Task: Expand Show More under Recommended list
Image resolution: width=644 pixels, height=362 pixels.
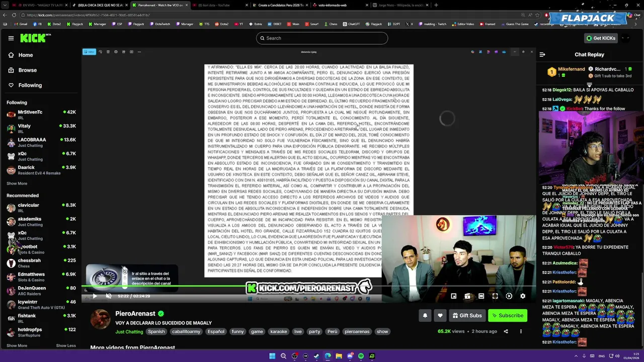Action: [17, 346]
